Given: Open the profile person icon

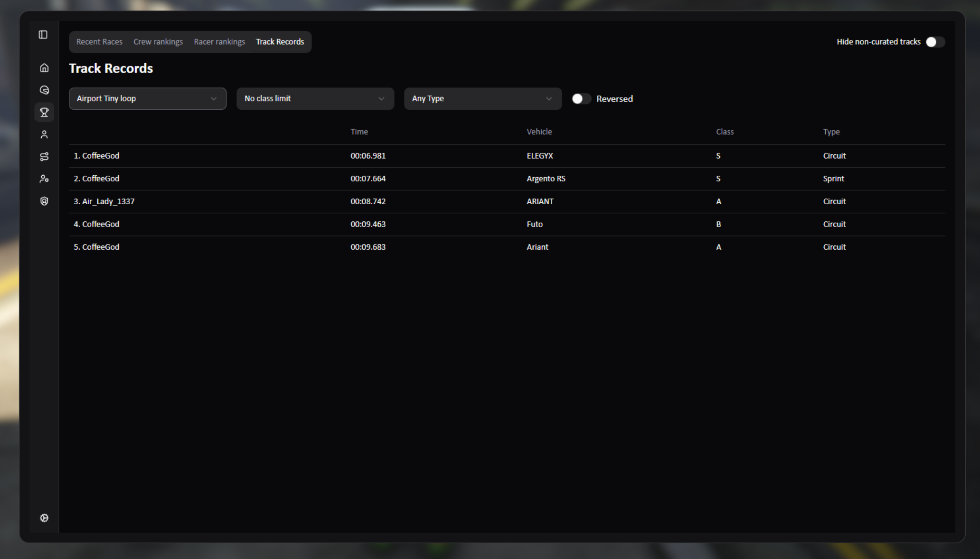Looking at the screenshot, I should [x=44, y=135].
